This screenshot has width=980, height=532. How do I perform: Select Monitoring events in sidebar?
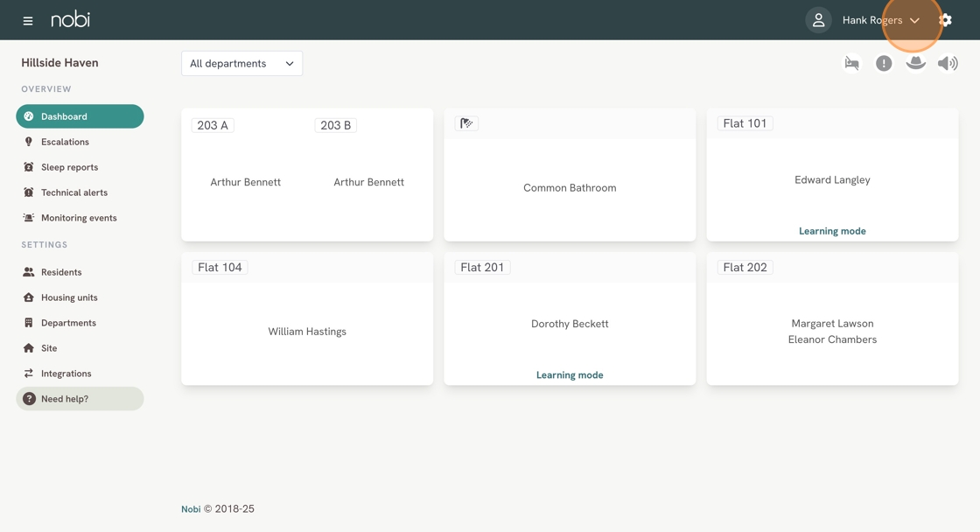(78, 218)
